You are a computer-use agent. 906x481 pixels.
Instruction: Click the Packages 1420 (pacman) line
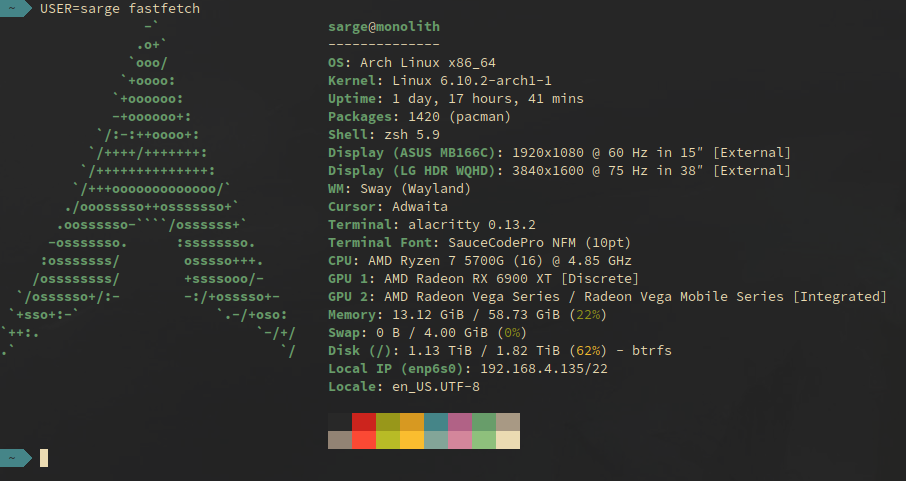pos(419,117)
